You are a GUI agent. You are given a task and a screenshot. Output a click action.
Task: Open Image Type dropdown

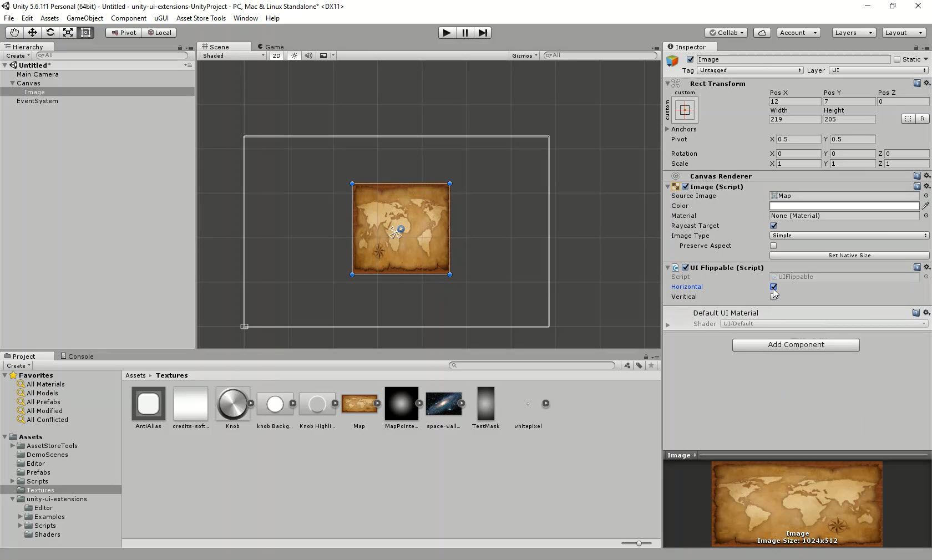[x=849, y=236]
